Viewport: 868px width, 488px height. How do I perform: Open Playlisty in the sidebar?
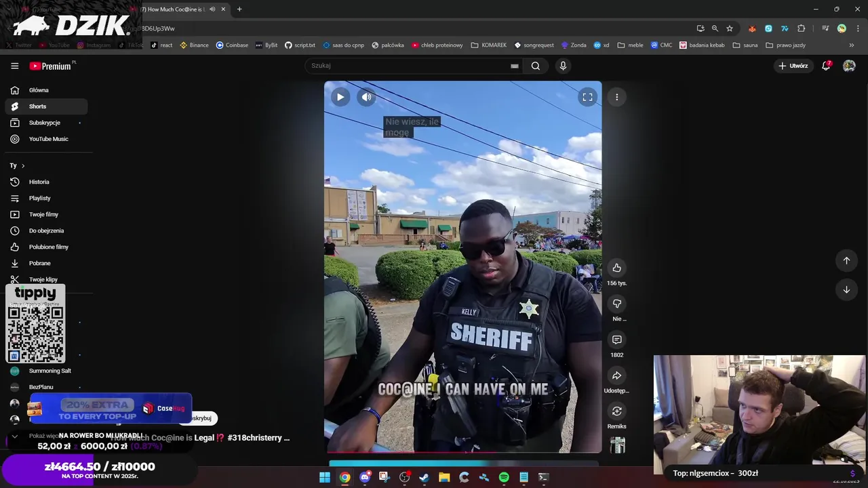coord(46,198)
